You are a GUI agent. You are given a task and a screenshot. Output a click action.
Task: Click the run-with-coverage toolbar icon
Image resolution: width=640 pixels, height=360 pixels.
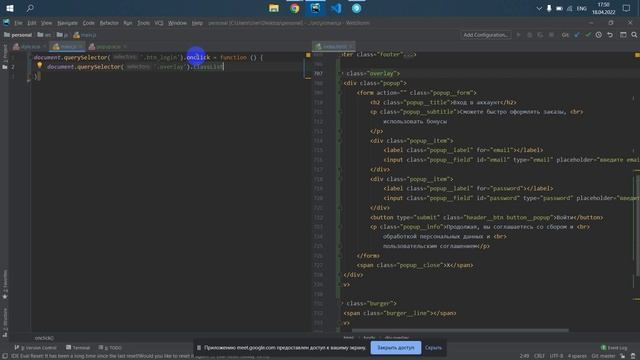coord(540,35)
